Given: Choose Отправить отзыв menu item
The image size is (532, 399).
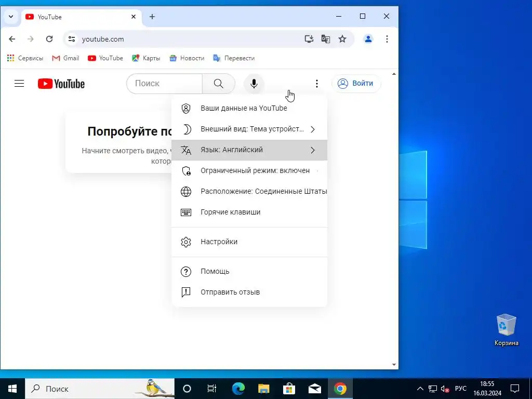Looking at the screenshot, I should tap(249, 292).
